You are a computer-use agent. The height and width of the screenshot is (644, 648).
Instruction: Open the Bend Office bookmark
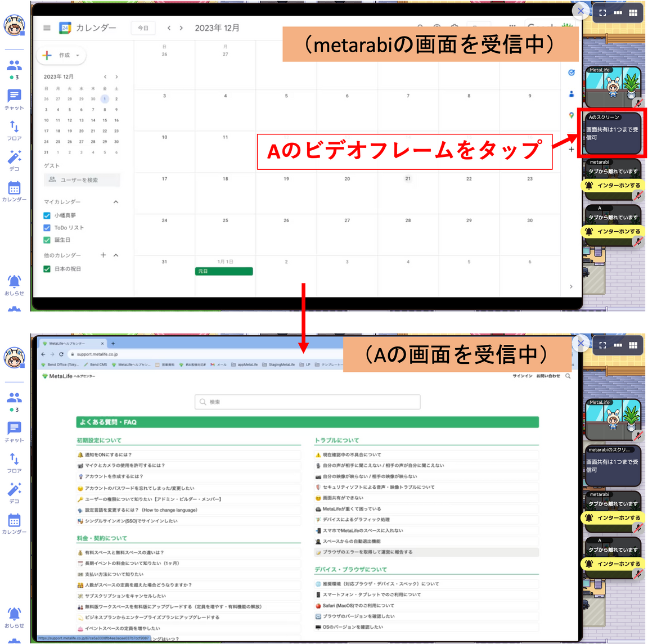coord(60,364)
